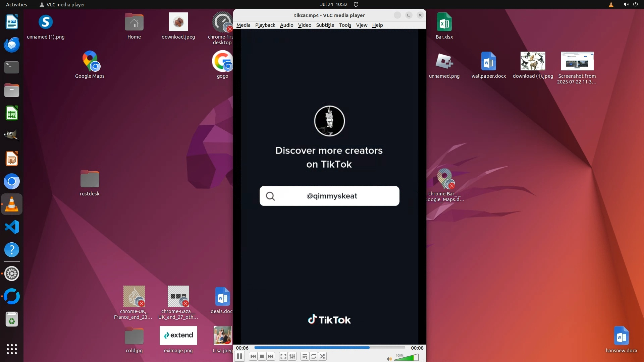
Task: Toggle the playlist view
Action: tap(305, 356)
